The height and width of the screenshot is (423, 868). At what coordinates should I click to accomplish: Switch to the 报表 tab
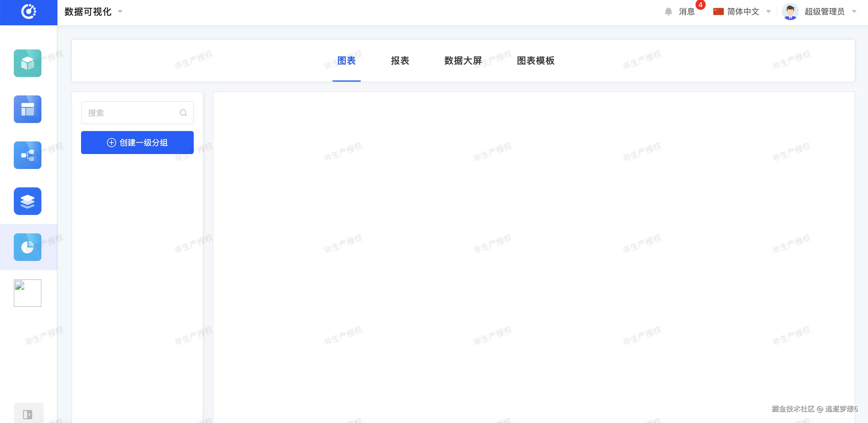pyautogui.click(x=400, y=61)
